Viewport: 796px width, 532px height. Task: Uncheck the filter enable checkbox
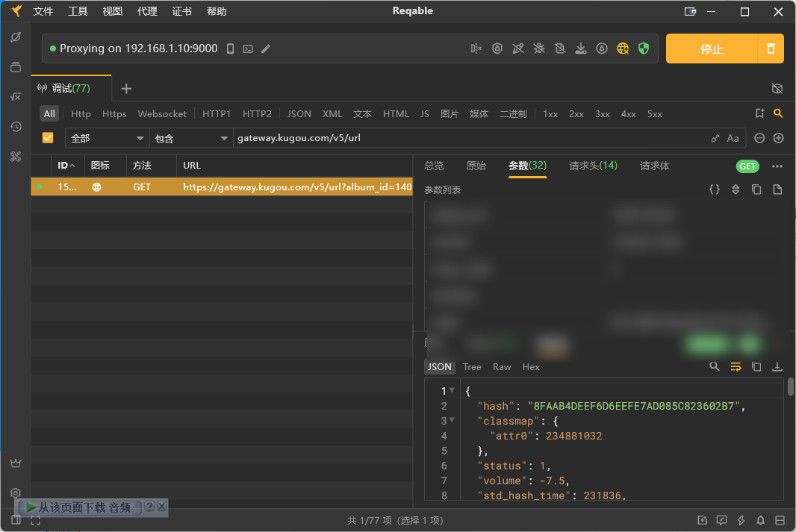tap(48, 138)
